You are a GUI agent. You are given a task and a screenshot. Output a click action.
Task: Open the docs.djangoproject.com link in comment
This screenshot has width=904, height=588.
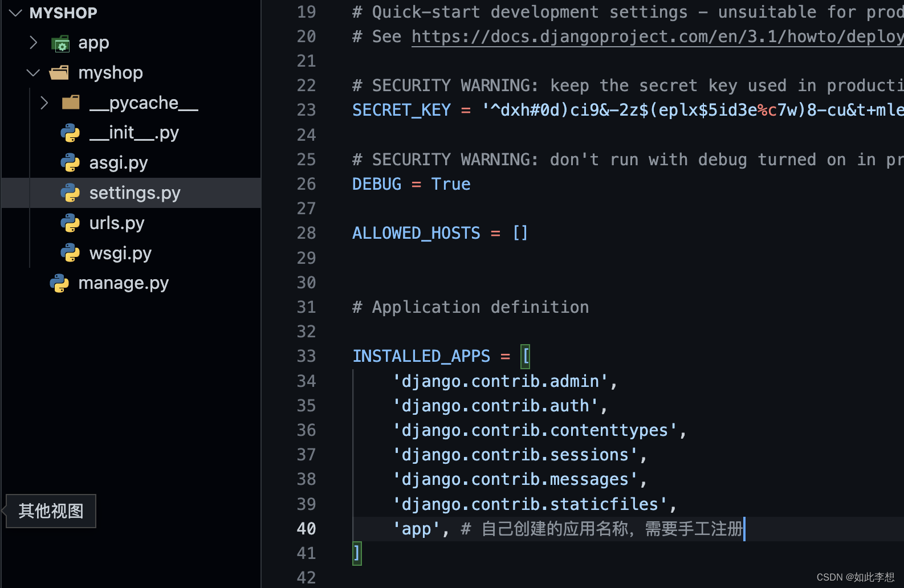coord(657,36)
